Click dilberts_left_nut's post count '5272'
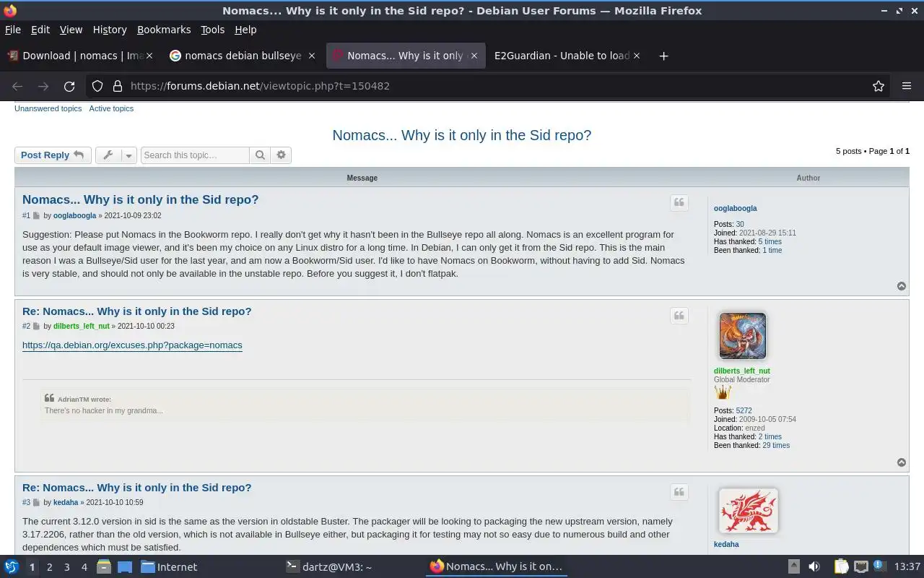Image resolution: width=924 pixels, height=578 pixels. (744, 411)
